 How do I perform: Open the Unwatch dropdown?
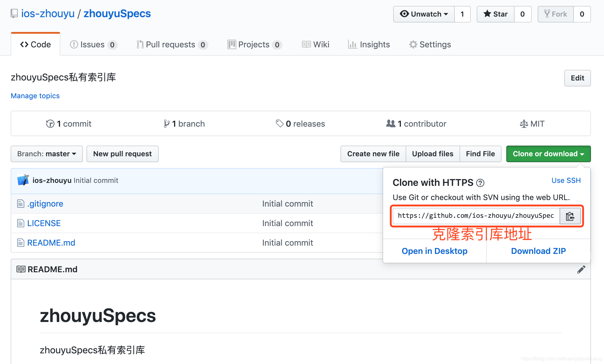point(424,14)
